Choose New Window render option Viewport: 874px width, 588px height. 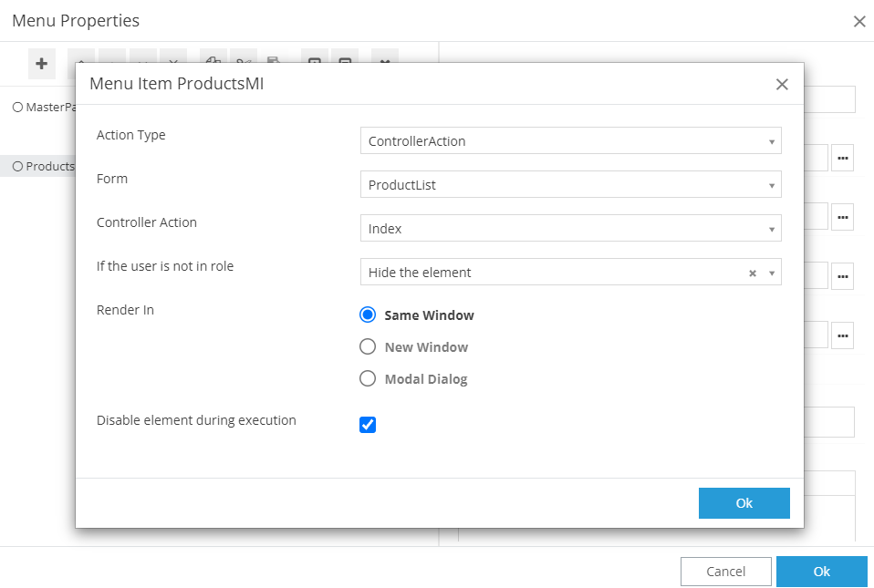(368, 347)
